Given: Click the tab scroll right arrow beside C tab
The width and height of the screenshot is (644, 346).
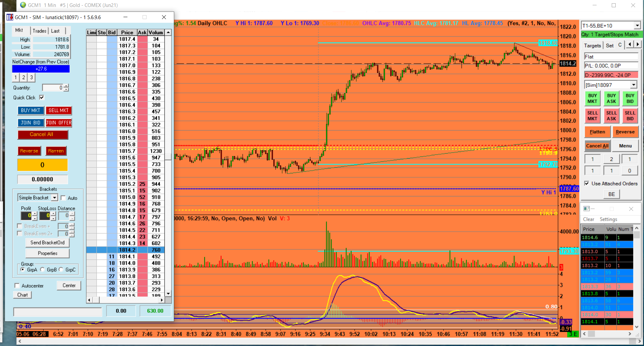Looking at the screenshot, I should pyautogui.click(x=638, y=44).
